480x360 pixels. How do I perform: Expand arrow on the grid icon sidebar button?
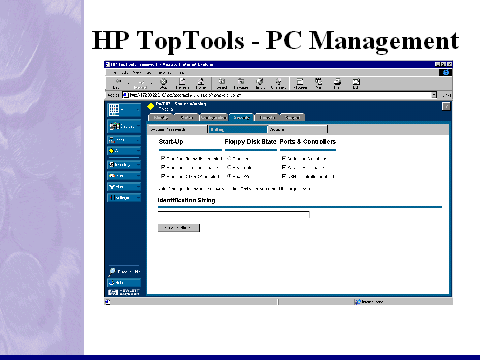point(138,110)
